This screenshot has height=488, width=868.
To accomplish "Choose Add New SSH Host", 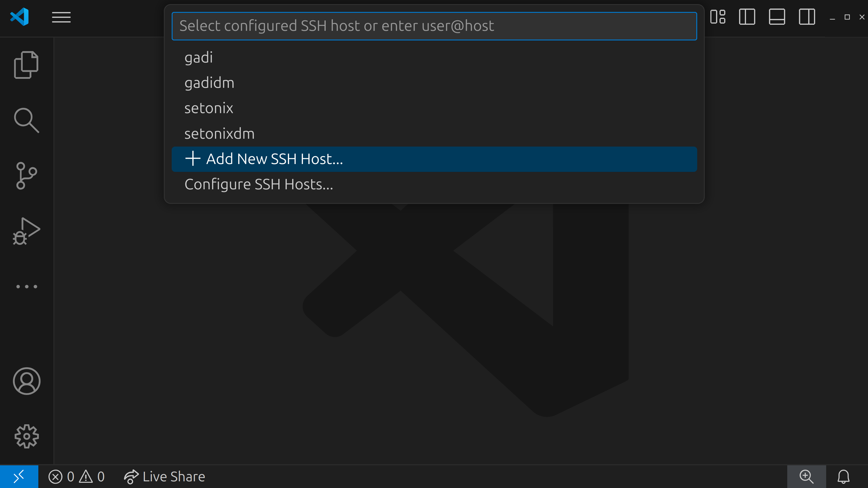I will [x=274, y=159].
